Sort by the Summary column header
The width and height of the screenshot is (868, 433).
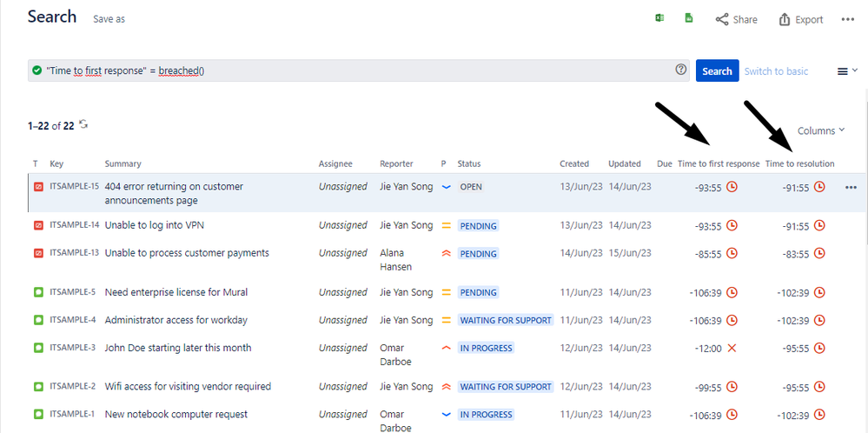pos(123,164)
